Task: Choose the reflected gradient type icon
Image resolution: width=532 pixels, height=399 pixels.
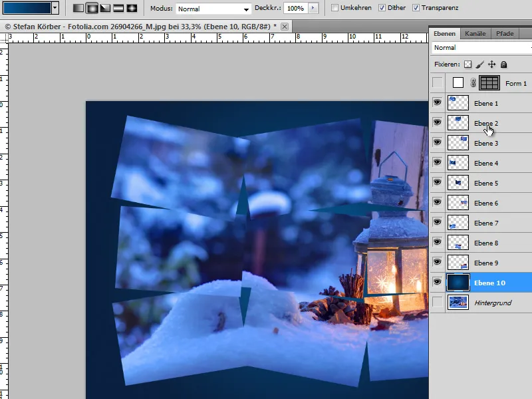Action: click(118, 9)
